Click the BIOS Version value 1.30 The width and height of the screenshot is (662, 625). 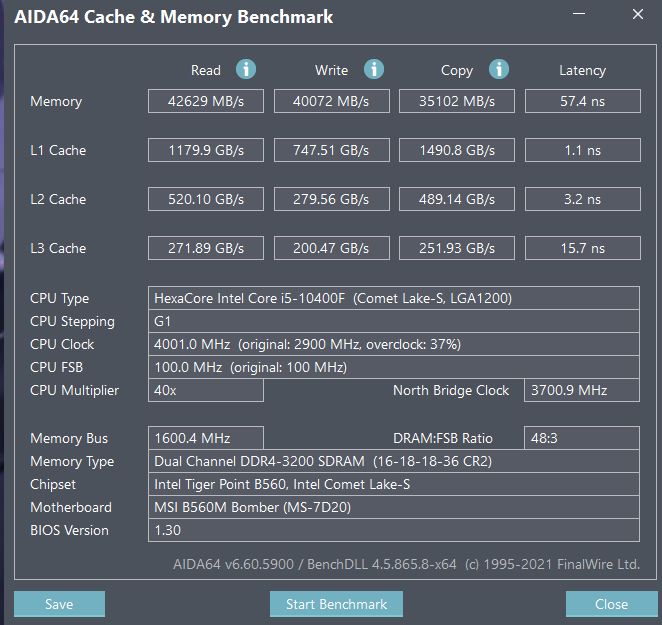point(394,530)
